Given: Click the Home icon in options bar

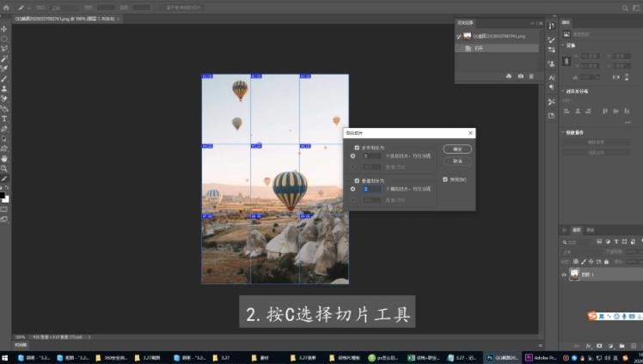Looking at the screenshot, I should (6, 8).
